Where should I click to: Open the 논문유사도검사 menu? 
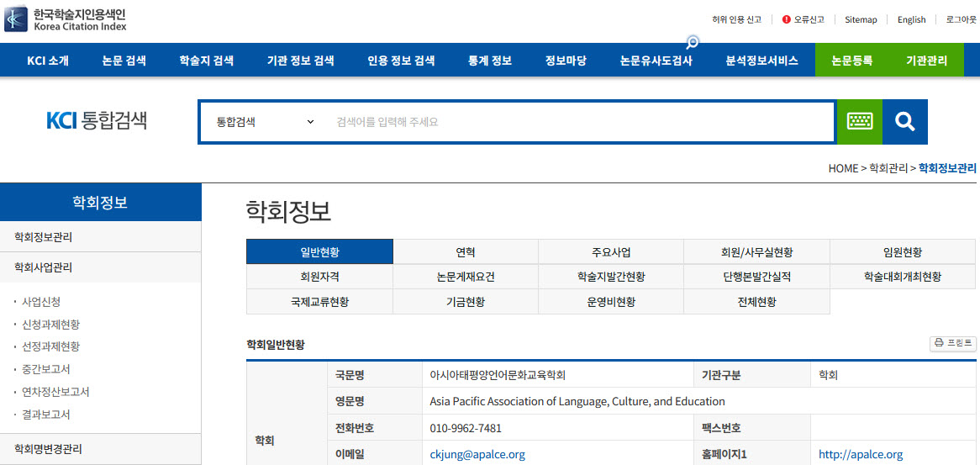coord(656,61)
